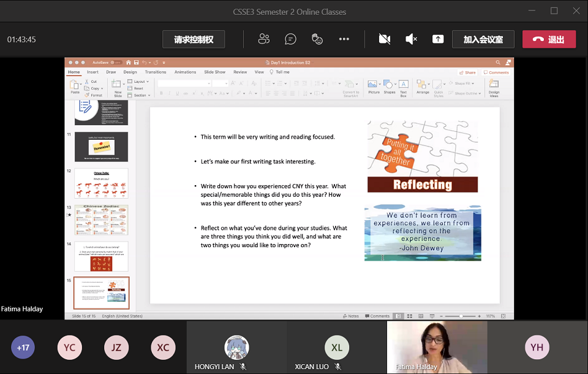
Task: Open the Slide Show ribbon tab
Action: 214,72
